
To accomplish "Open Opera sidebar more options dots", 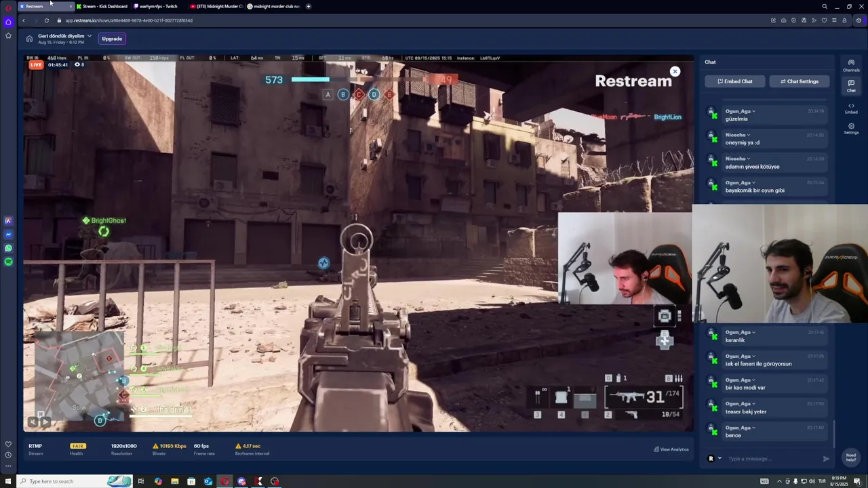I will (x=8, y=466).
